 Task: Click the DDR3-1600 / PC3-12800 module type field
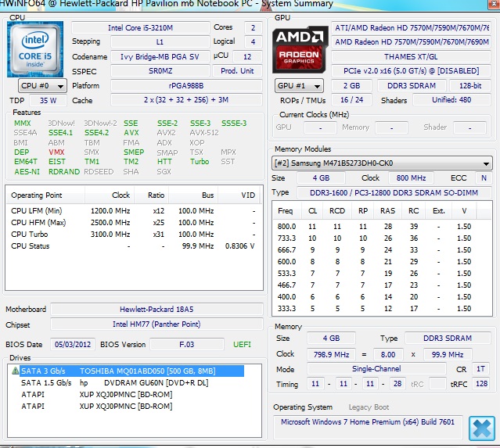tap(394, 193)
